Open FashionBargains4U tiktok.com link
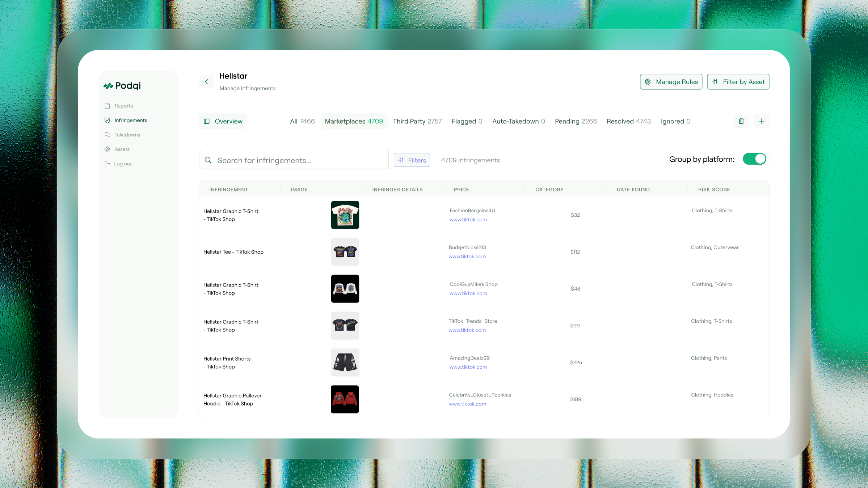Image resolution: width=868 pixels, height=488 pixels. click(x=468, y=220)
